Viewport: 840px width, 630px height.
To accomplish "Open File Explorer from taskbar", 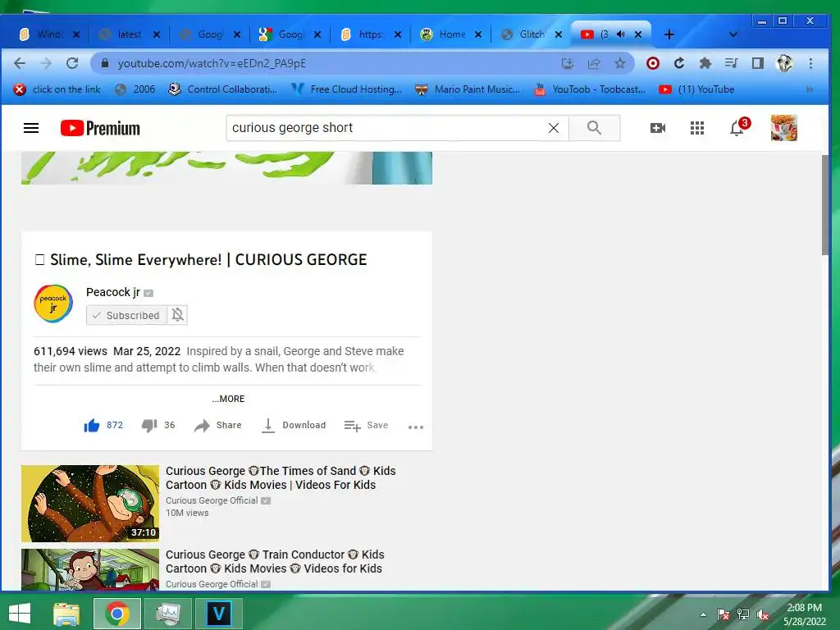I will [66, 614].
